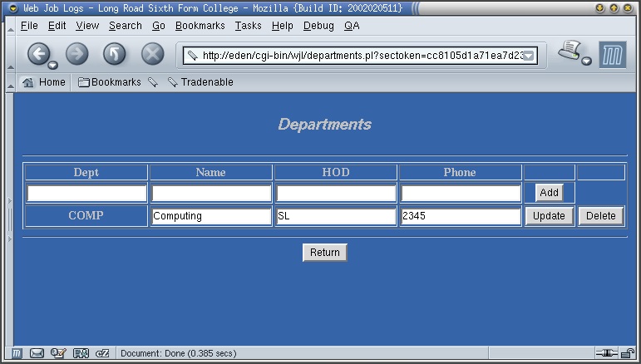
Task: Click the Return button
Action: pyautogui.click(x=324, y=253)
